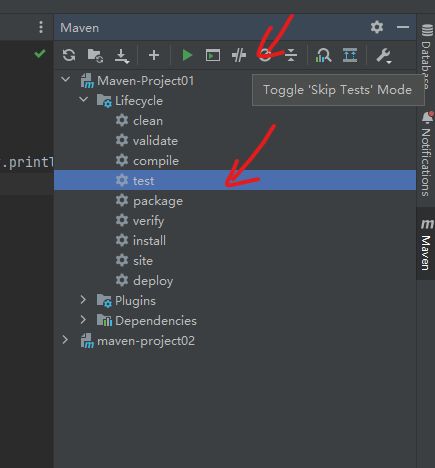The height and width of the screenshot is (468, 435).
Task: Expand maven-project02 tree node
Action: tap(65, 340)
